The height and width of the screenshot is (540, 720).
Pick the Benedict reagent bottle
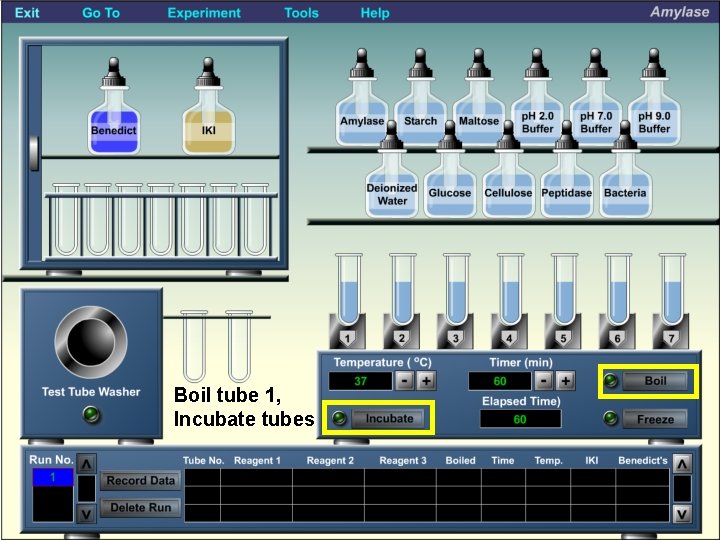point(113,107)
